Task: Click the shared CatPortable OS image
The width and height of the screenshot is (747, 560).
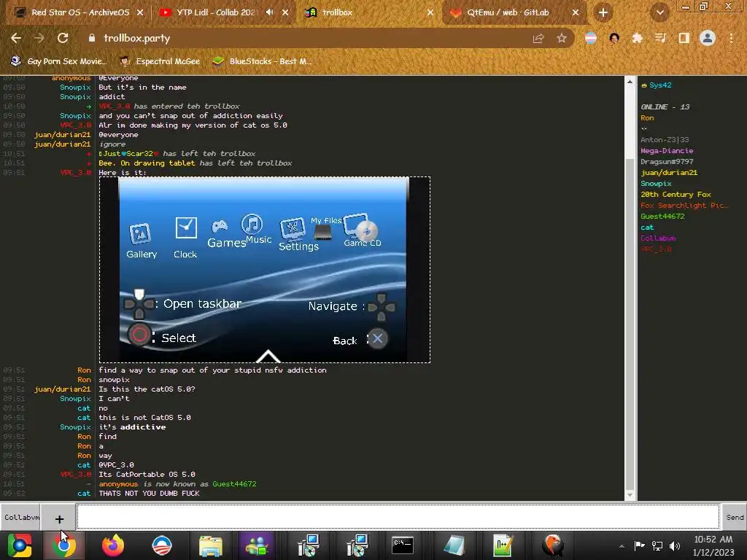Action: coord(264,270)
